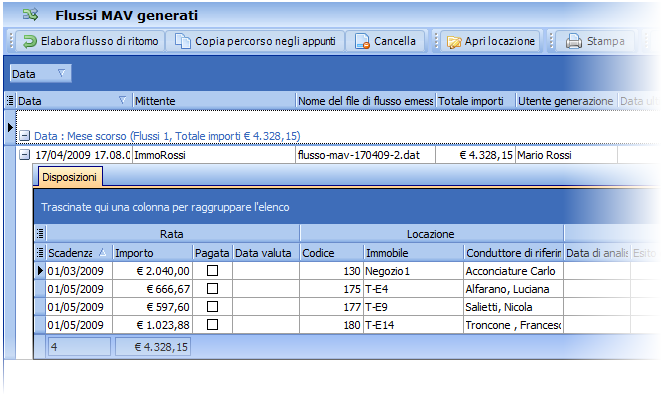Click the Flussi MAV generati title icon
The height and width of the screenshot is (395, 662).
31,15
